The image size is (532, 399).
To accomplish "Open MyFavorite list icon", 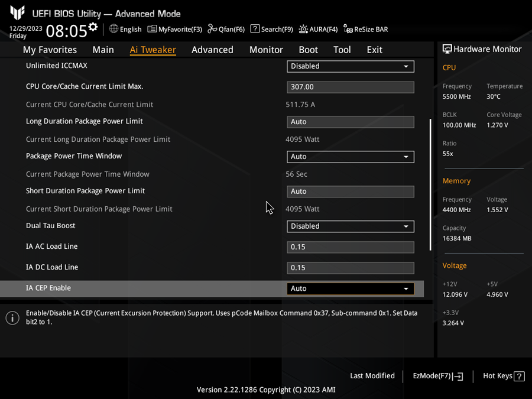I will [x=152, y=29].
